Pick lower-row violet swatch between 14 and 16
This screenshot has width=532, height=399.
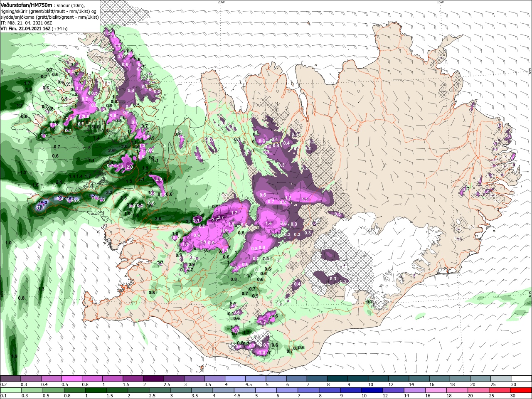(415, 390)
